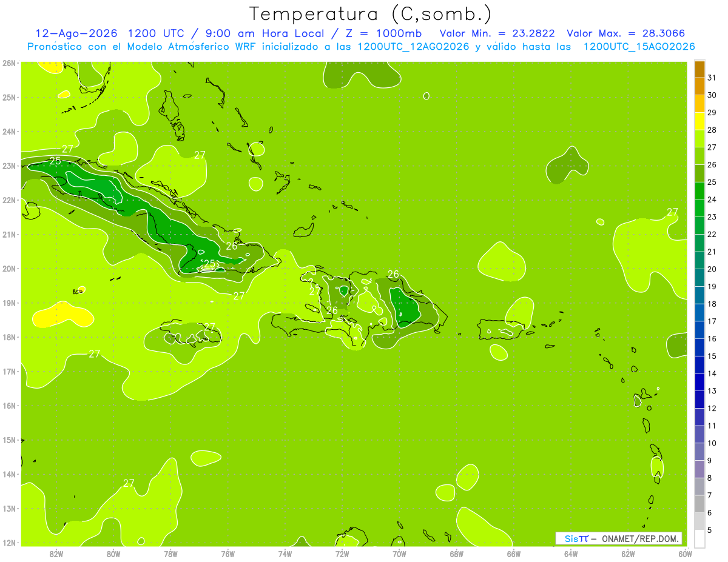Click the '18N' latitude label
Image resolution: width=728 pixels, height=562 pixels.
[8, 337]
